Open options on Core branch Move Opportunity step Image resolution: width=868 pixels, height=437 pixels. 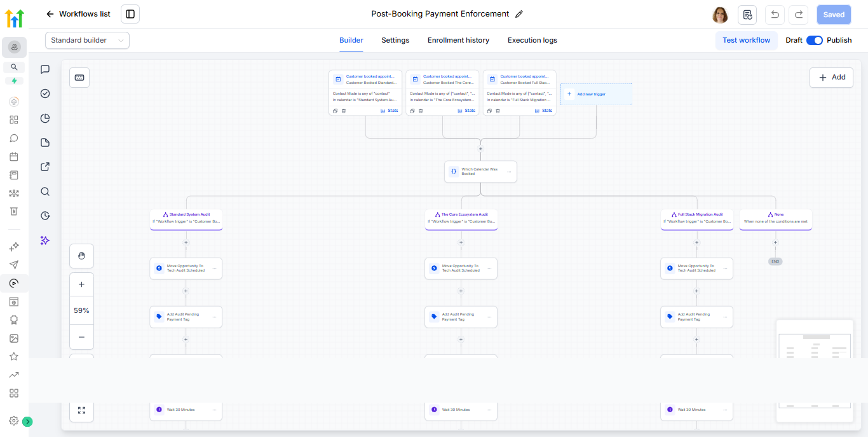coord(489,268)
